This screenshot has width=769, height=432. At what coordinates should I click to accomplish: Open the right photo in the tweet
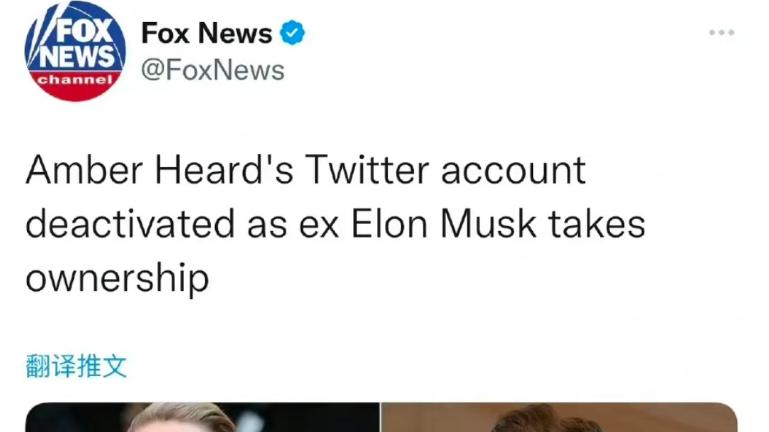560,417
